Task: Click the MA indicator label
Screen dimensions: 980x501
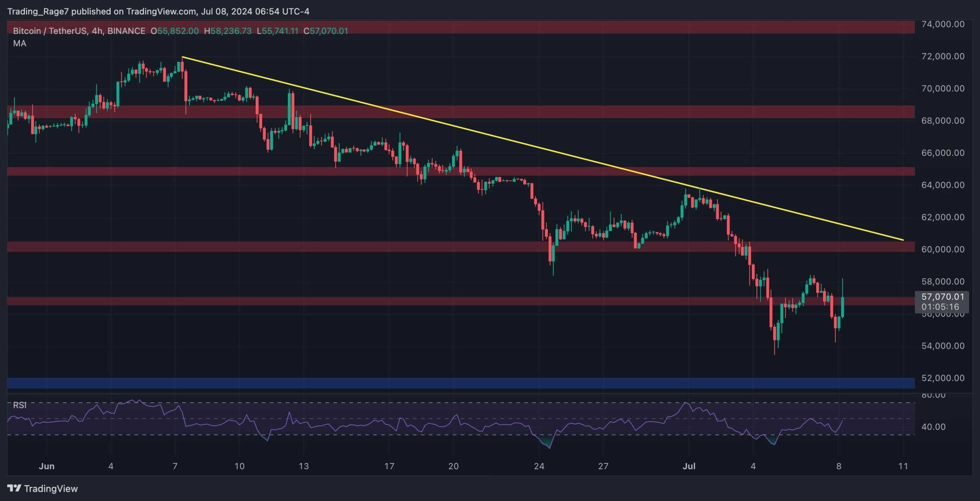Action: [x=20, y=44]
